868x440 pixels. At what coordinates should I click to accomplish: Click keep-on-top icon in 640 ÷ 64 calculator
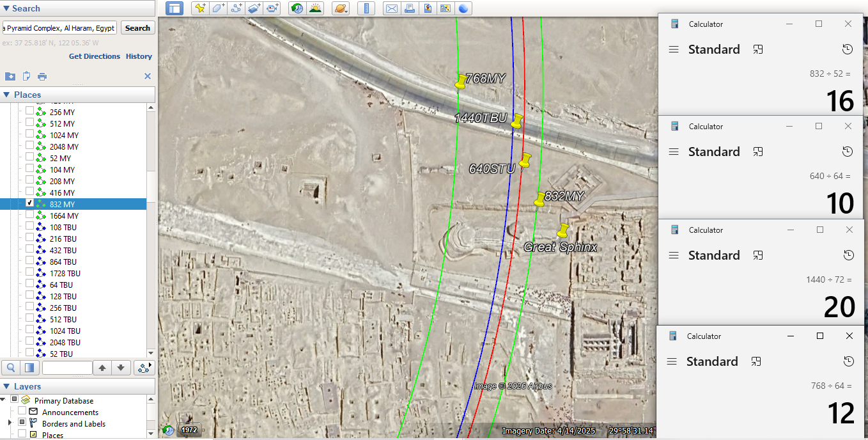(x=758, y=152)
